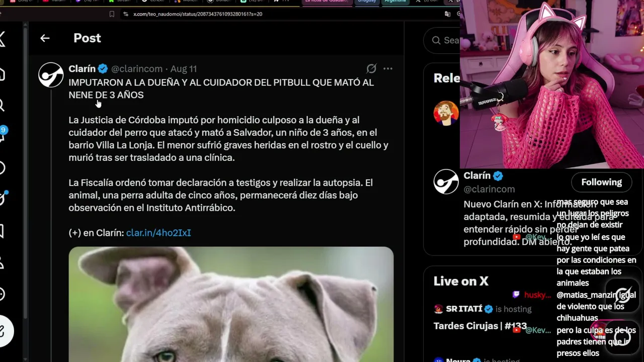Click the verified badge beside Clarín in the sidebar

click(x=498, y=176)
